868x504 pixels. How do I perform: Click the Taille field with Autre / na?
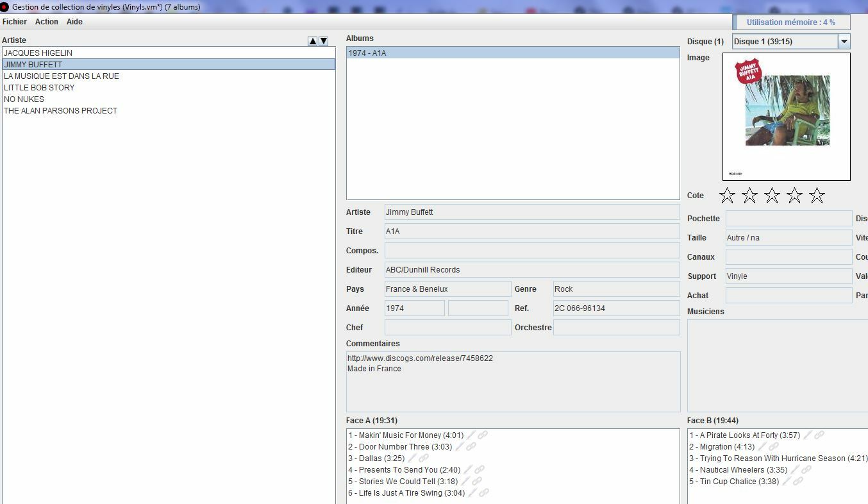(789, 238)
